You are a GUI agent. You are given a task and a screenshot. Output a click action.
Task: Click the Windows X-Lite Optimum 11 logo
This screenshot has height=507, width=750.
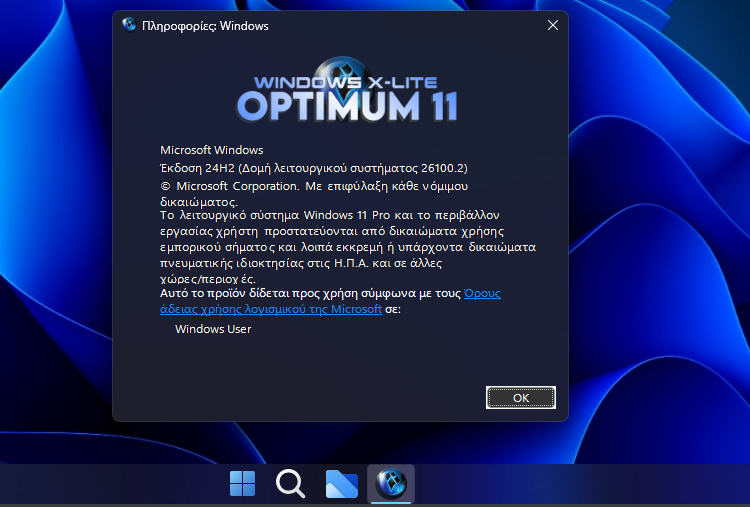[346, 90]
